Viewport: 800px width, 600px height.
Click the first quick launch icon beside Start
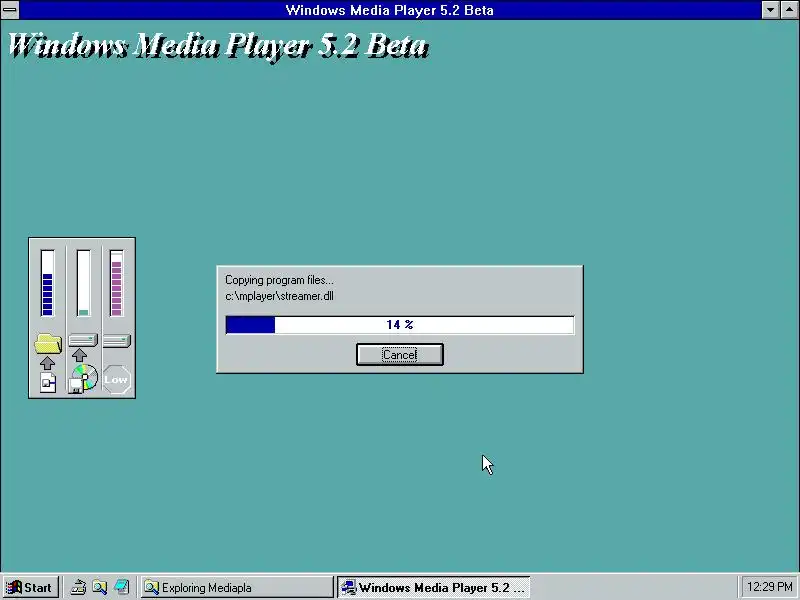click(78, 587)
